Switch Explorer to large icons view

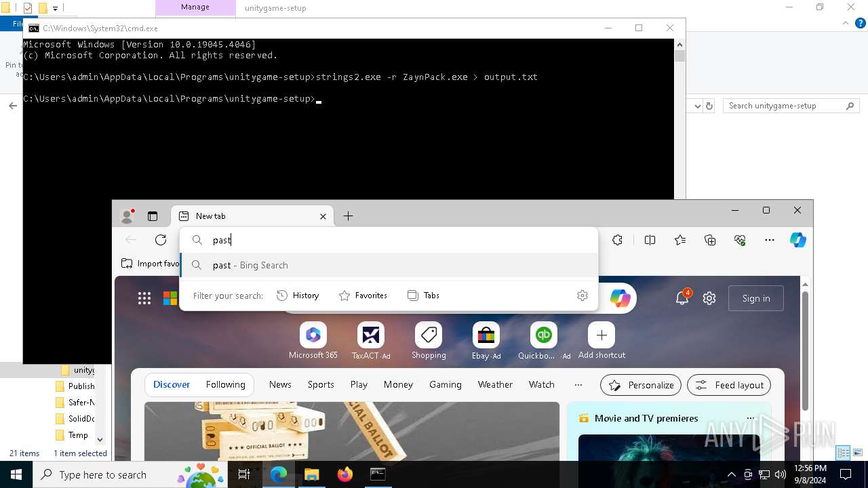pyautogui.click(x=857, y=453)
